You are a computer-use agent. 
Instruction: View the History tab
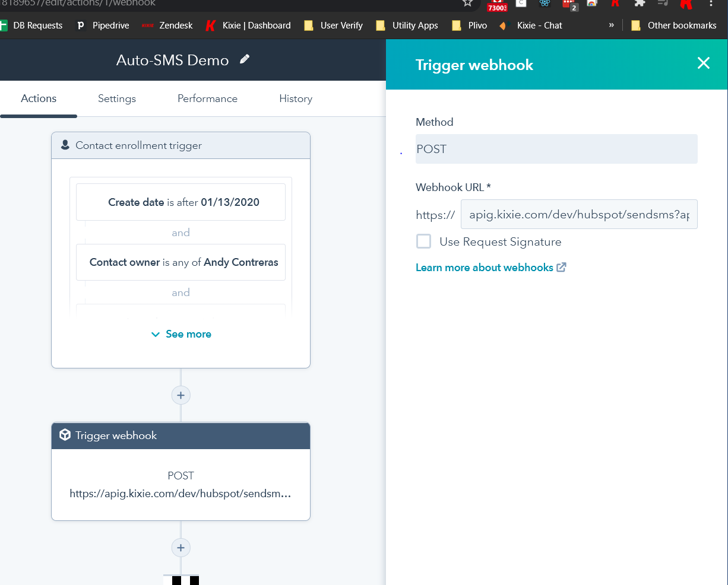click(296, 98)
